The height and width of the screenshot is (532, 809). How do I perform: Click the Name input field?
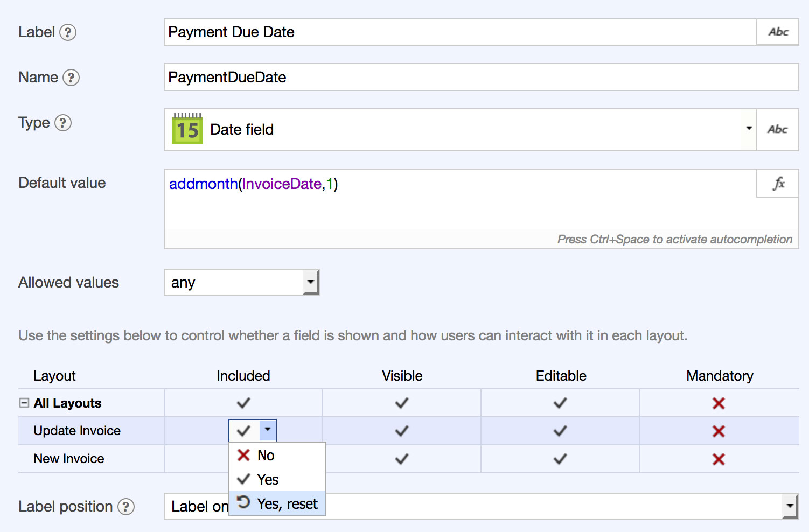tap(480, 78)
